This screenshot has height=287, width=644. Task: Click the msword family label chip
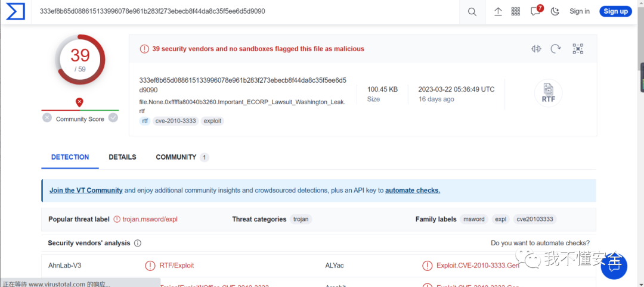[475, 219]
